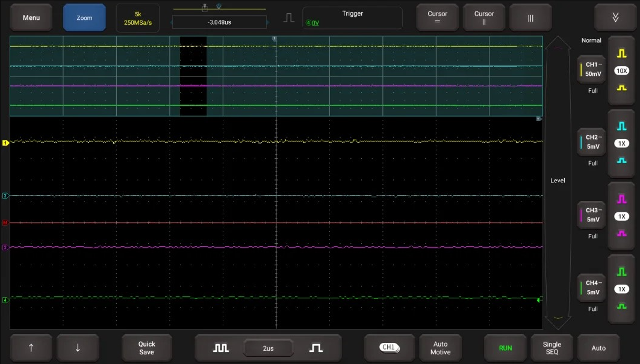The width and height of the screenshot is (640, 364).
Task: Click the small magenta CH3 pulse icon
Action: point(622,233)
